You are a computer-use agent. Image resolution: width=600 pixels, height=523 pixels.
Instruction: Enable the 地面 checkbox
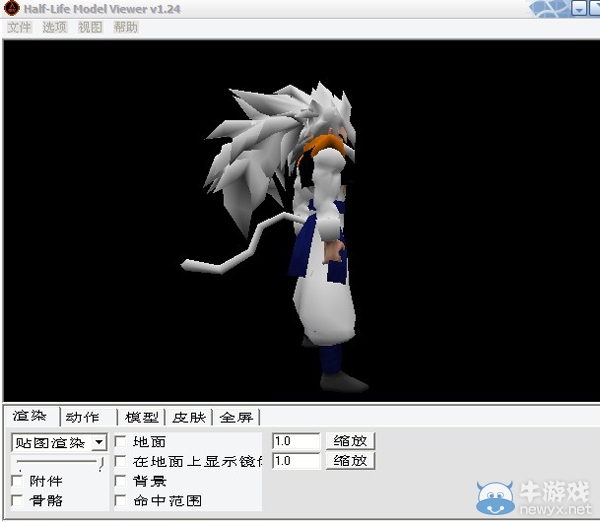point(120,442)
